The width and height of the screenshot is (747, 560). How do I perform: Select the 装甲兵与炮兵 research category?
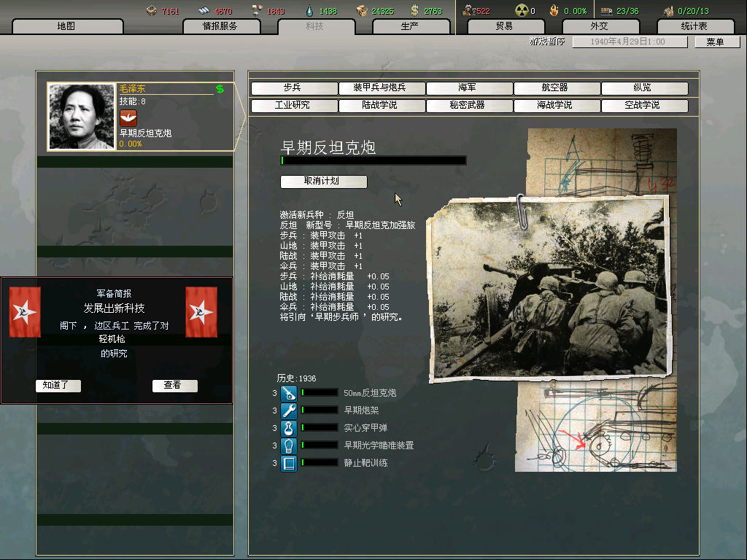click(x=379, y=88)
